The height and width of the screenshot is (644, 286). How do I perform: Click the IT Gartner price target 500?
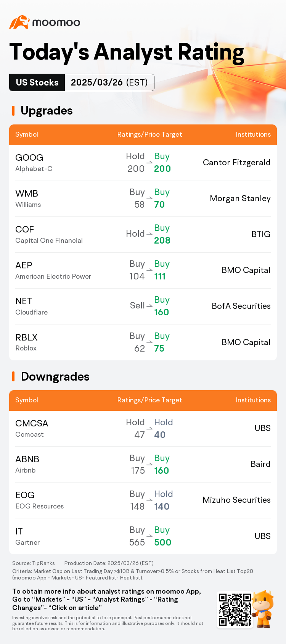coord(162,542)
